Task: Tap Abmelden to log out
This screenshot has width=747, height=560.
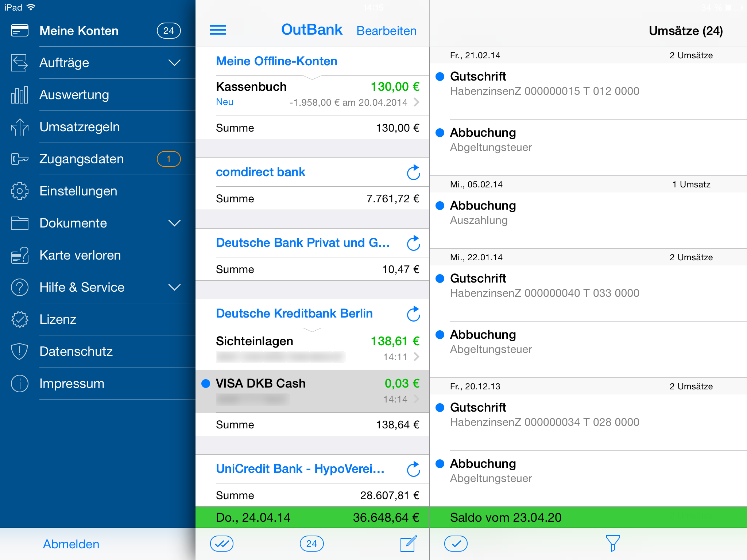Action: pyautogui.click(x=71, y=544)
